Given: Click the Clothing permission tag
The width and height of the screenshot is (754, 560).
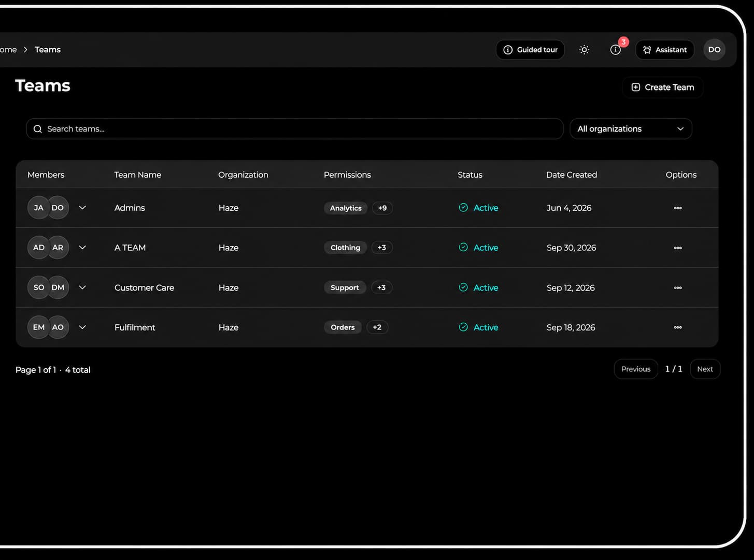Looking at the screenshot, I should [x=345, y=248].
